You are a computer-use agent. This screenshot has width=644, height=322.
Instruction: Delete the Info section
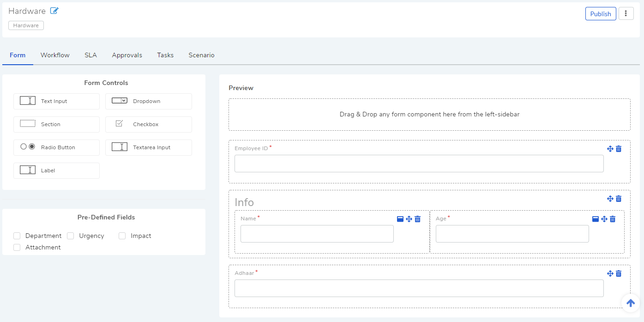pyautogui.click(x=619, y=199)
